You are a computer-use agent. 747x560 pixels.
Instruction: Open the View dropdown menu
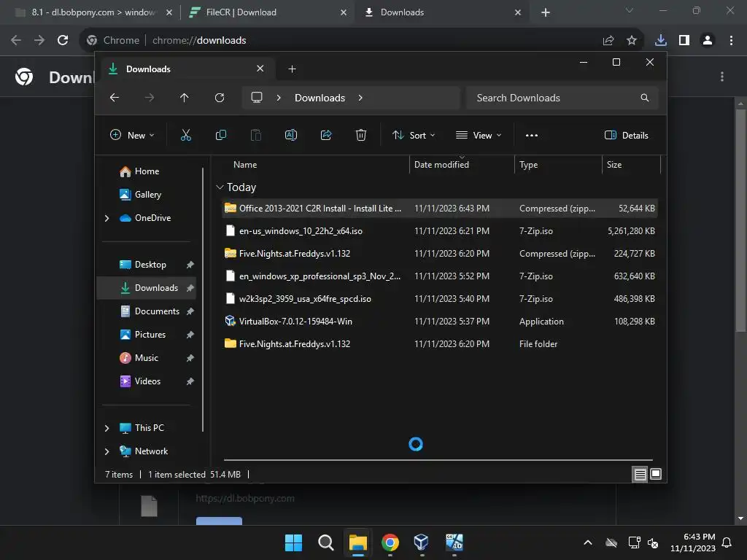tap(479, 135)
